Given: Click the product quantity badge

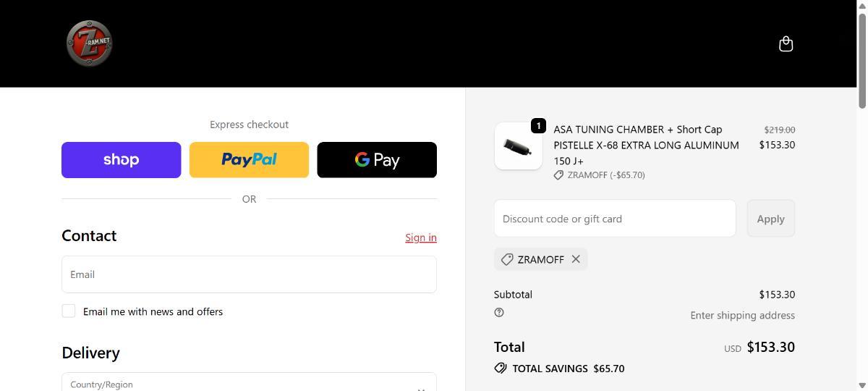Looking at the screenshot, I should click(538, 126).
